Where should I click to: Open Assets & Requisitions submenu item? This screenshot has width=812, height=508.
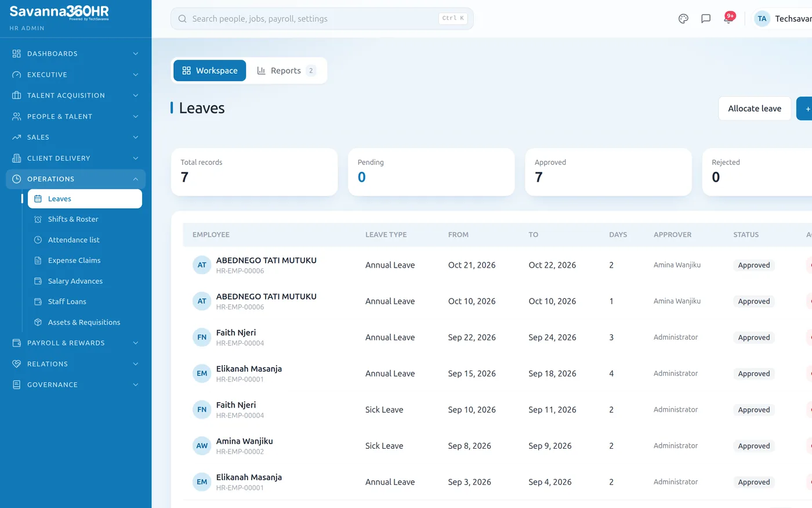click(x=85, y=322)
